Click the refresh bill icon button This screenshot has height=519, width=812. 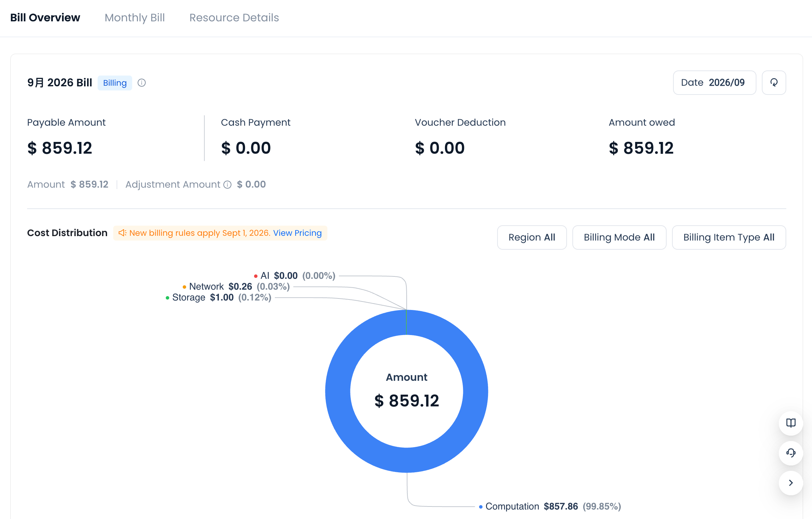pos(774,83)
